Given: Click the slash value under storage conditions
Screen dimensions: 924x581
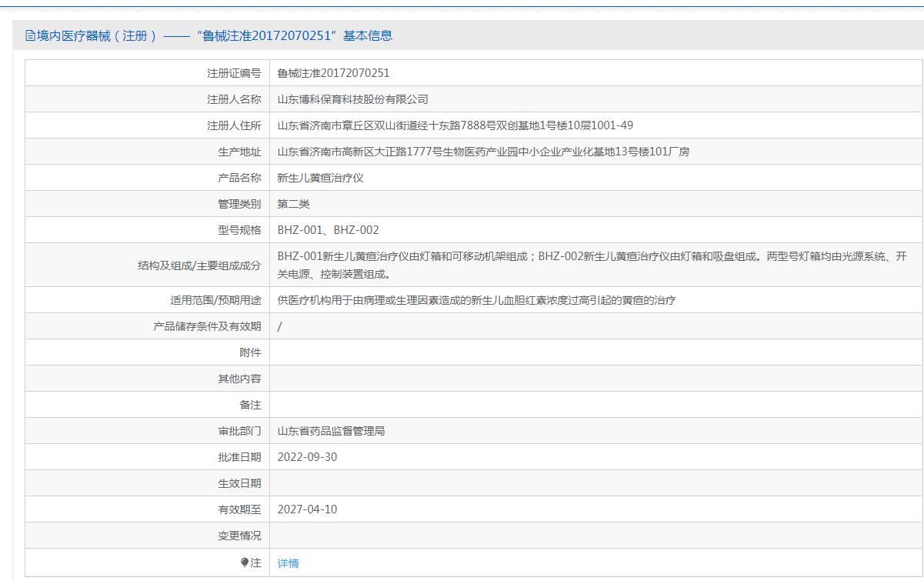Looking at the screenshot, I should tap(279, 326).
